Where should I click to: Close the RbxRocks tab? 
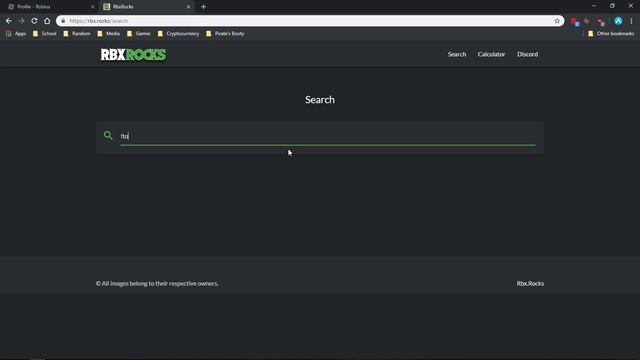188,7
